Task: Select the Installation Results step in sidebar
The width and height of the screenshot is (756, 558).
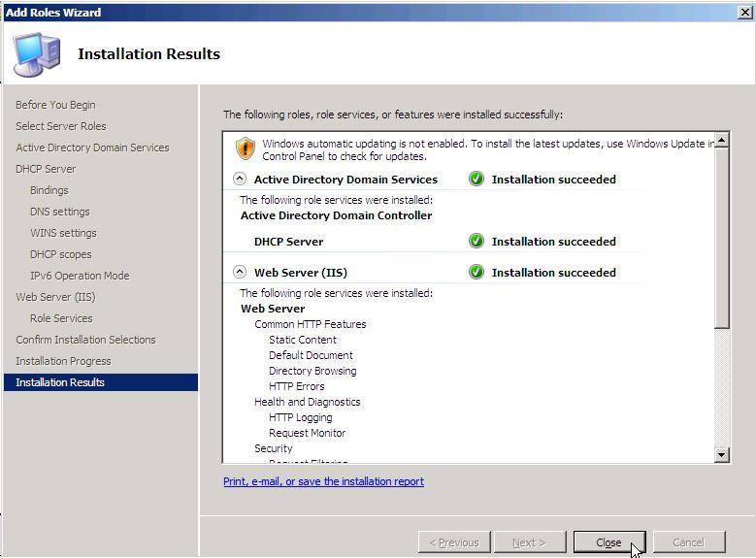Action: point(60,382)
